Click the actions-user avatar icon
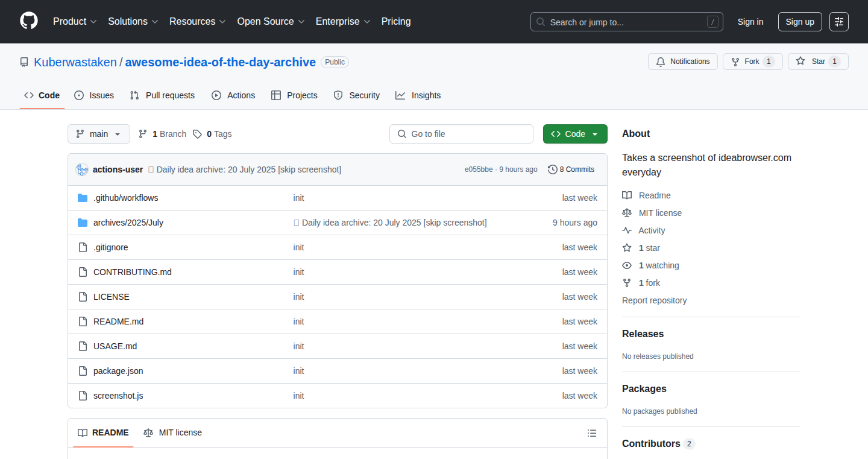This screenshot has width=868, height=459. (x=82, y=169)
